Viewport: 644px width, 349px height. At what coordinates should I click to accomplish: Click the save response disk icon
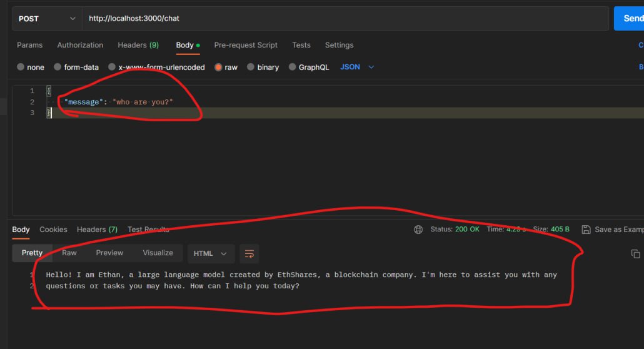586,230
